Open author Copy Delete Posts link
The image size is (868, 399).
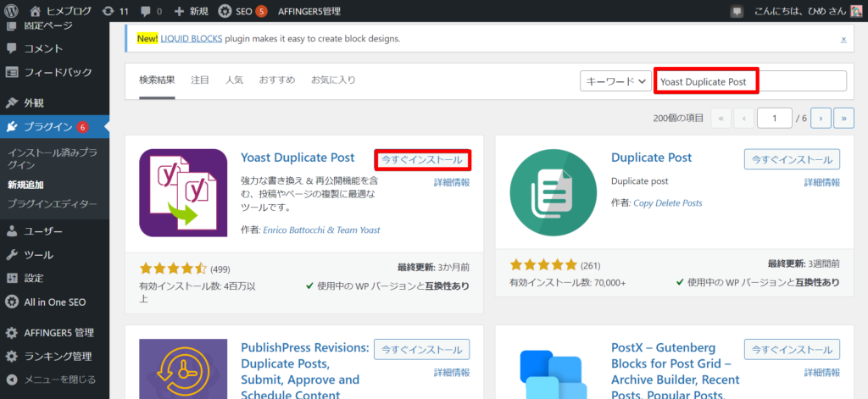pyautogui.click(x=668, y=203)
